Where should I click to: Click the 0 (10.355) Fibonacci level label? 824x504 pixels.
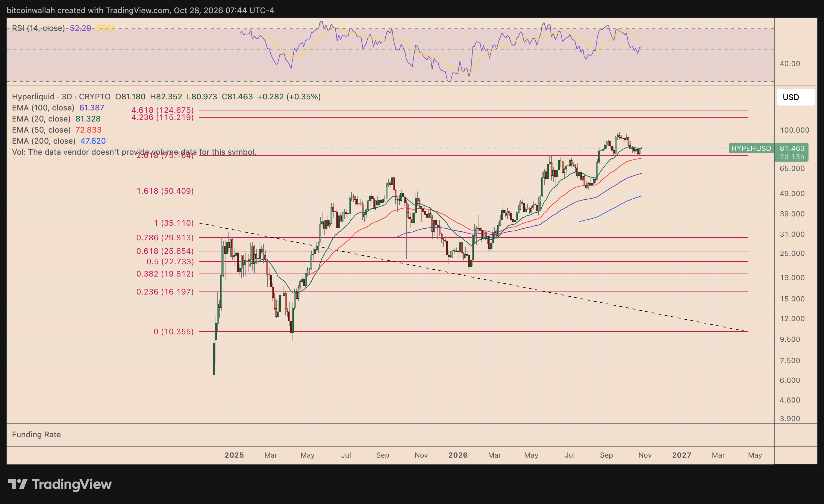[174, 332]
